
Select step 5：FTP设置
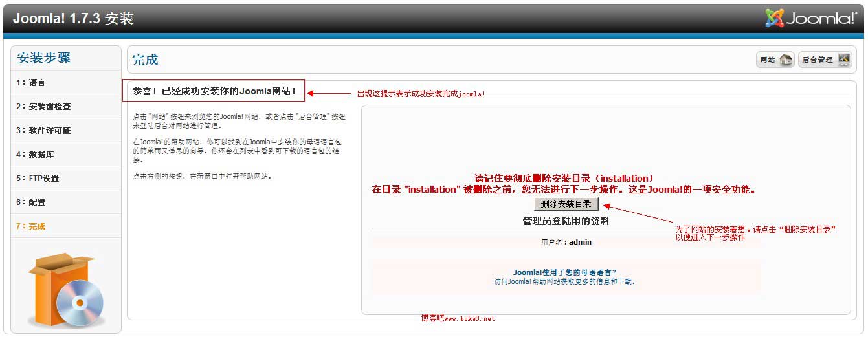[66, 179]
